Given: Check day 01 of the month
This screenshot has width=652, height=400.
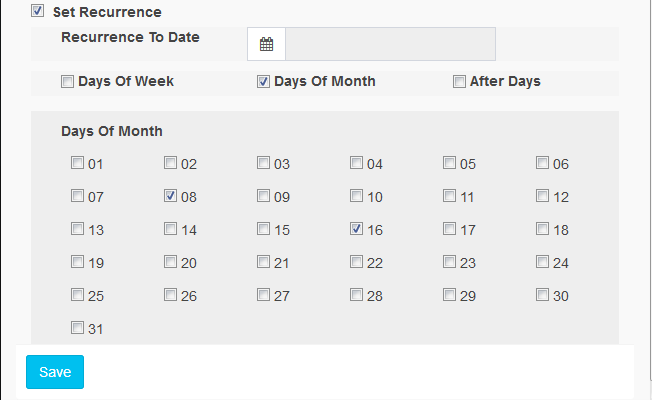Looking at the screenshot, I should [77, 163].
